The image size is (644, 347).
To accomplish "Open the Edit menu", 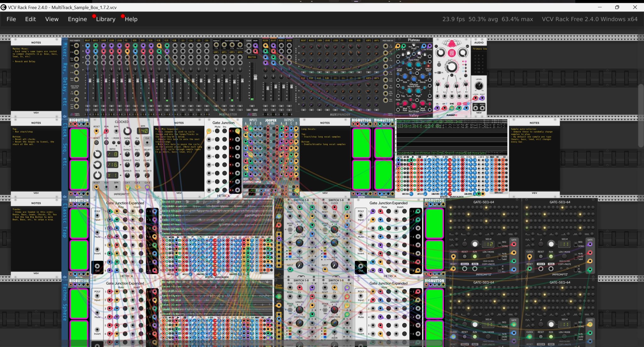I will pyautogui.click(x=31, y=19).
